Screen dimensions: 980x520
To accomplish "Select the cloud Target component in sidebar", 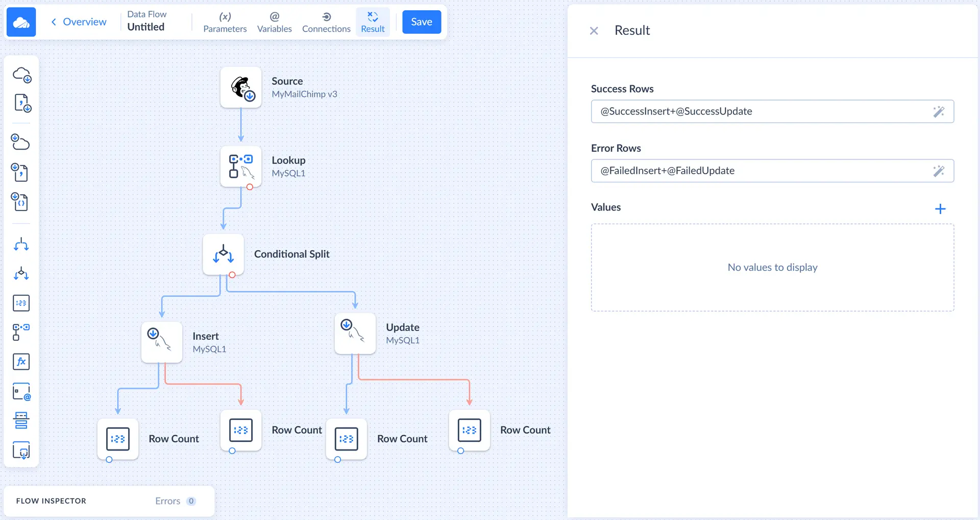I will pyautogui.click(x=21, y=142).
